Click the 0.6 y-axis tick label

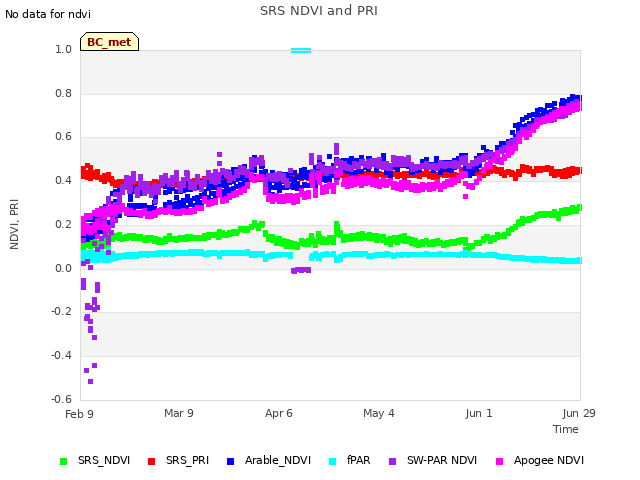(x=63, y=136)
